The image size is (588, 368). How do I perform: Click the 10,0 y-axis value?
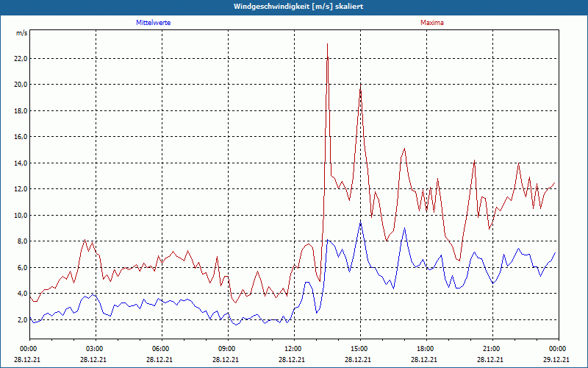(21, 215)
